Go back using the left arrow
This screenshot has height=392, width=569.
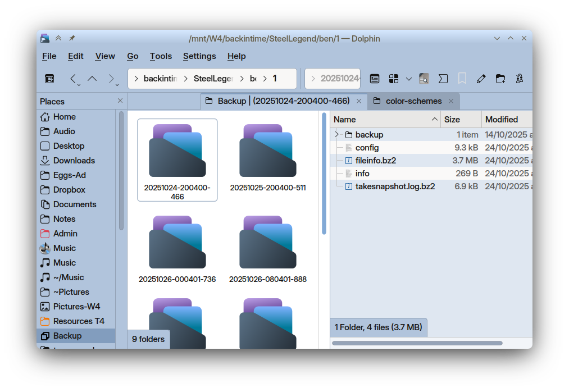[x=73, y=79]
